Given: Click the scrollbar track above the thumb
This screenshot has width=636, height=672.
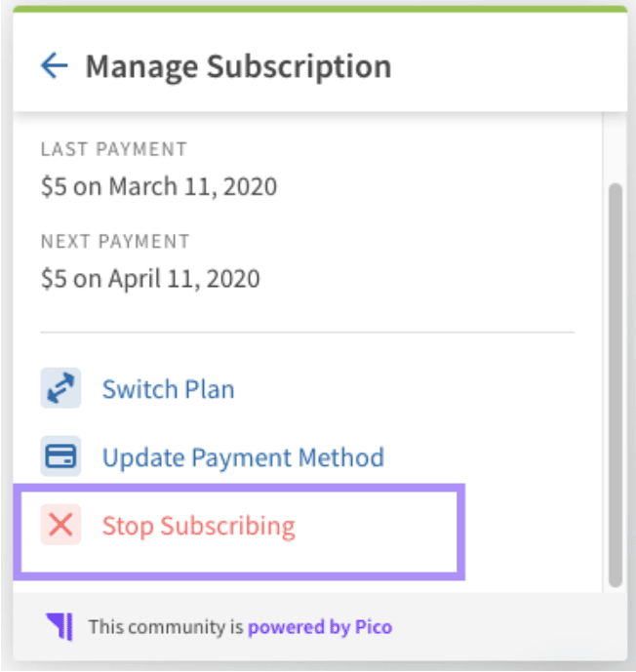Looking at the screenshot, I should pyautogui.click(x=616, y=148).
